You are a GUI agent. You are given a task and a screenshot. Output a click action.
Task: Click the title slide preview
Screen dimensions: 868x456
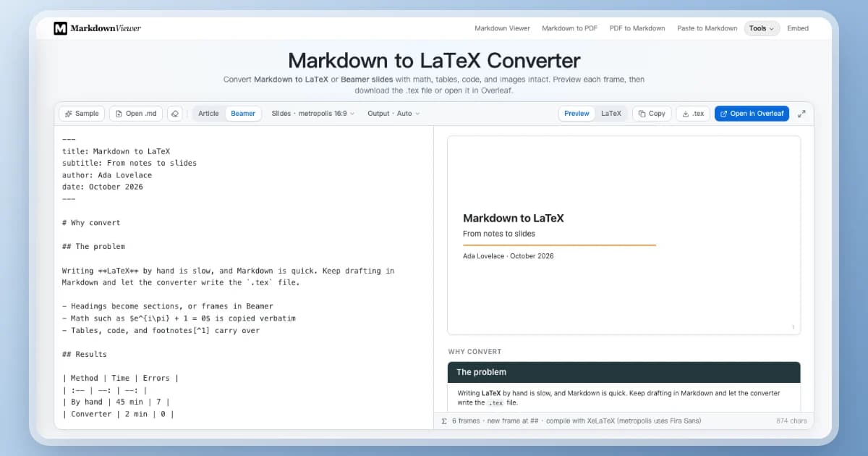click(x=624, y=235)
